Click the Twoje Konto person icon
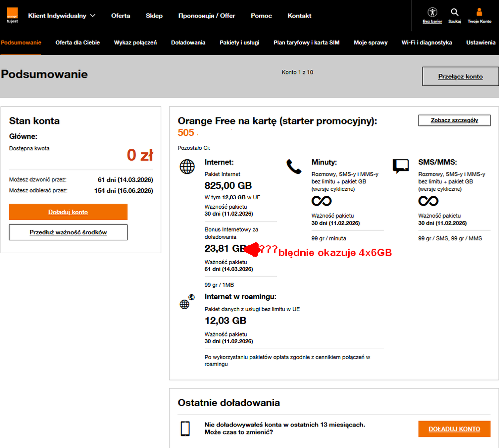This screenshot has height=448, width=499. (x=479, y=12)
